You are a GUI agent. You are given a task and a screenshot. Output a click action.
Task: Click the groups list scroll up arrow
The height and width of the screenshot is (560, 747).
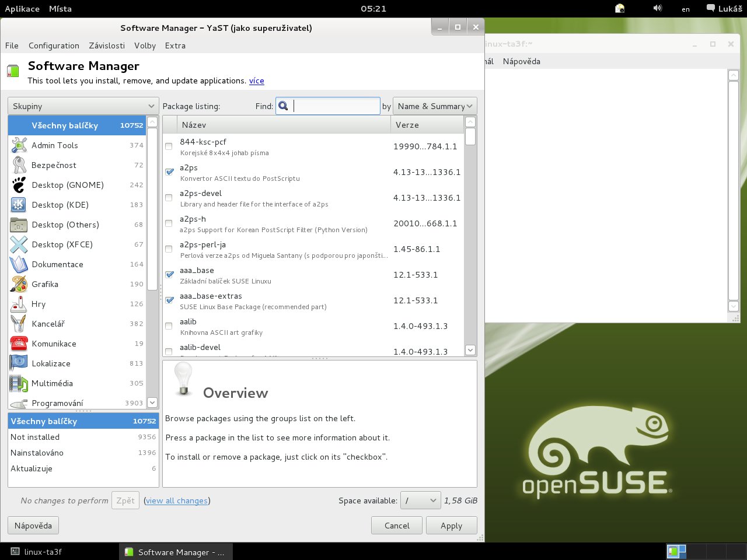[152, 122]
